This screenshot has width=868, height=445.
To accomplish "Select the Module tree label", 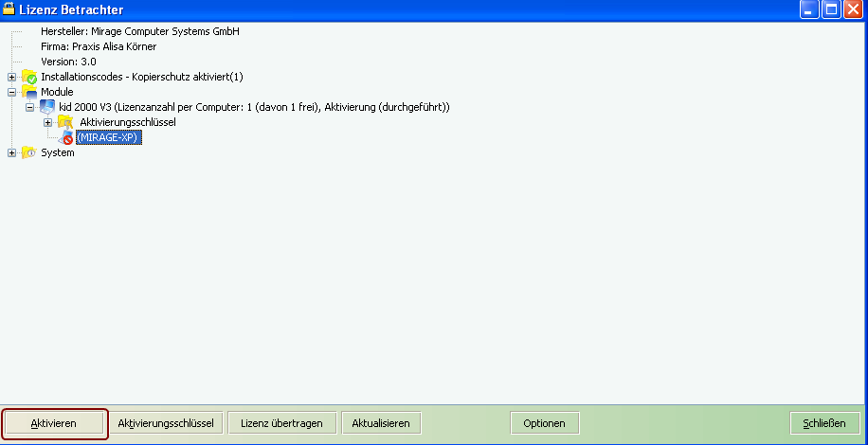I will pos(57,92).
